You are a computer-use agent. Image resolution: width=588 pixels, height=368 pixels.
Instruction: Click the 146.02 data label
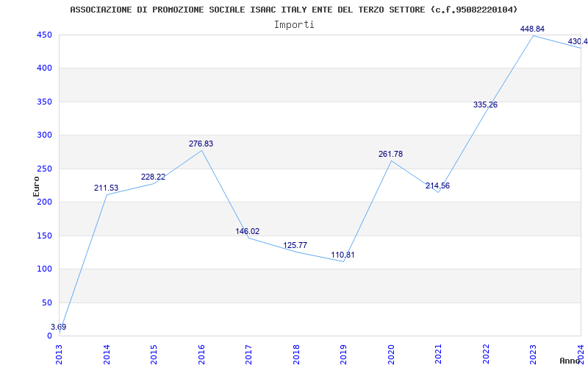[x=248, y=231]
